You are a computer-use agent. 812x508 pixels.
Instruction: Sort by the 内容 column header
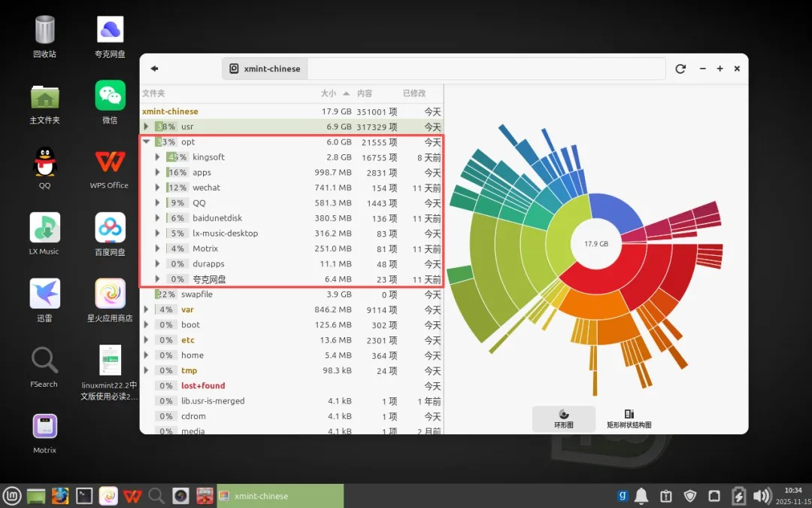(365, 93)
